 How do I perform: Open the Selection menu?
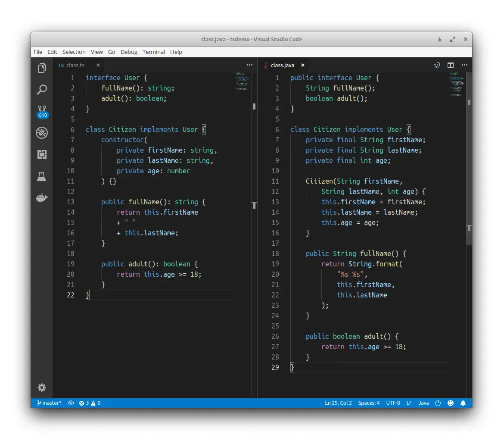(74, 52)
